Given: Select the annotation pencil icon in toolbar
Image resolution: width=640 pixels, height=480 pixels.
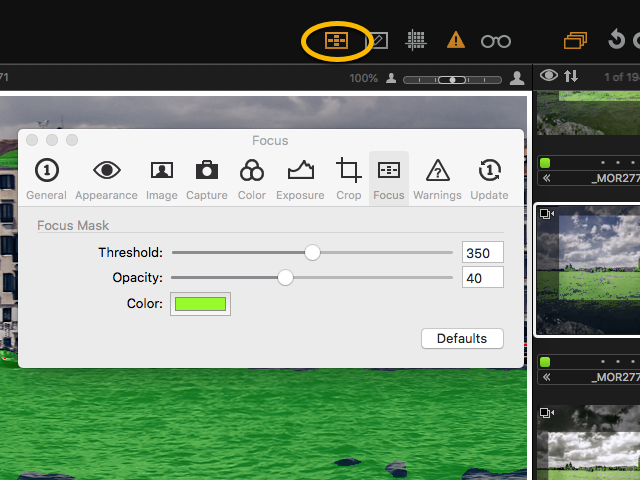Looking at the screenshot, I should [378, 40].
